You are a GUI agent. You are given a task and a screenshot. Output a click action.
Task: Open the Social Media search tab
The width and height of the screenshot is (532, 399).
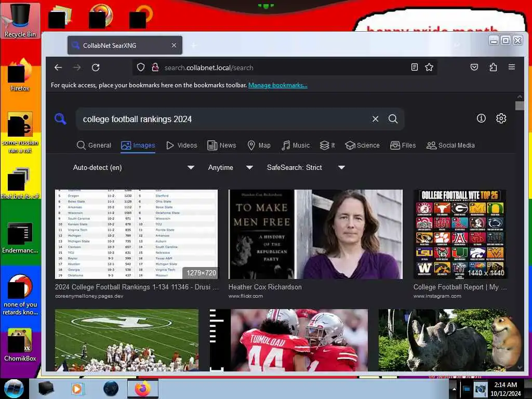(x=450, y=145)
